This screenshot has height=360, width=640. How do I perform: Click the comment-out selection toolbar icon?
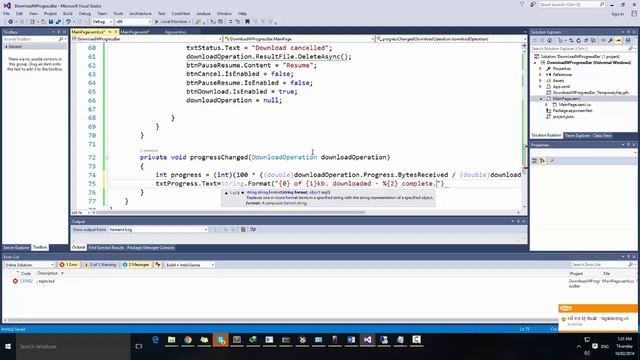coord(230,22)
